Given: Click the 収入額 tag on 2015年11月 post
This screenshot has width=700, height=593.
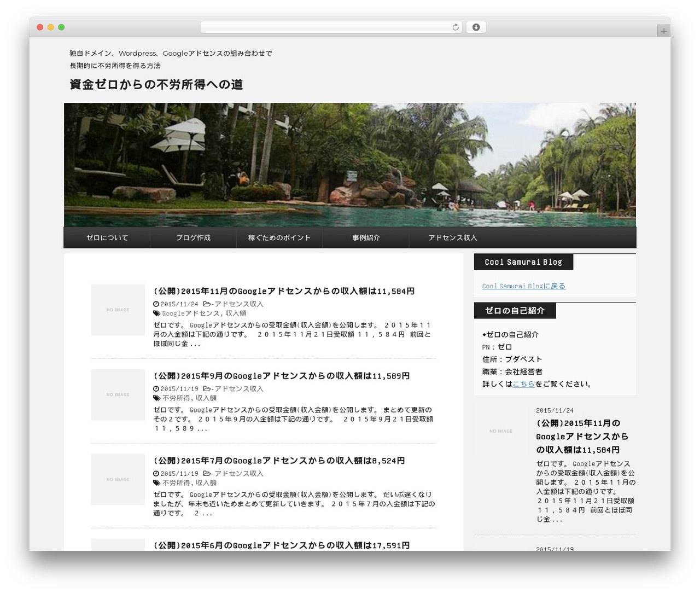Looking at the screenshot, I should (236, 313).
